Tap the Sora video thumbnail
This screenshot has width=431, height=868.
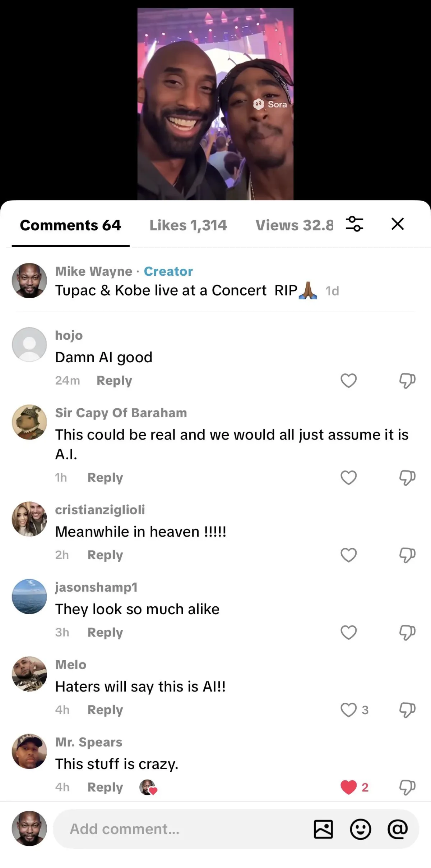(215, 104)
